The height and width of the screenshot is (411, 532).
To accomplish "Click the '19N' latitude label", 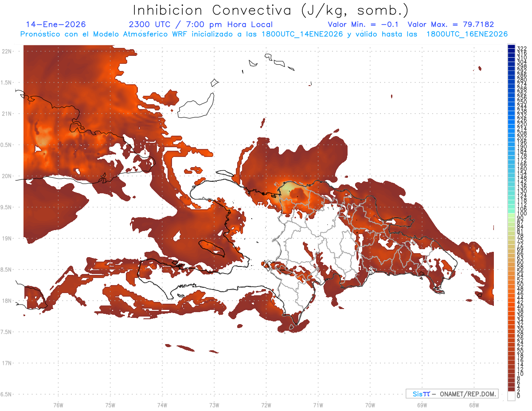I will pyautogui.click(x=8, y=238).
